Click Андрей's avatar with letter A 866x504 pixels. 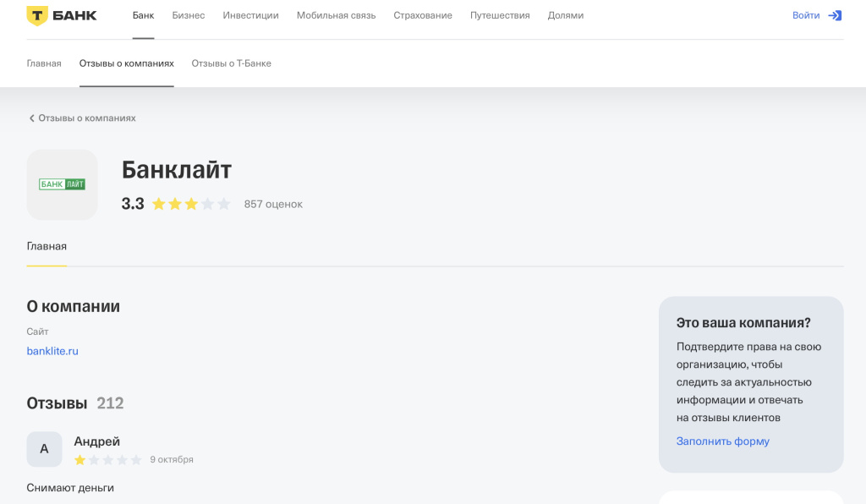(x=44, y=449)
